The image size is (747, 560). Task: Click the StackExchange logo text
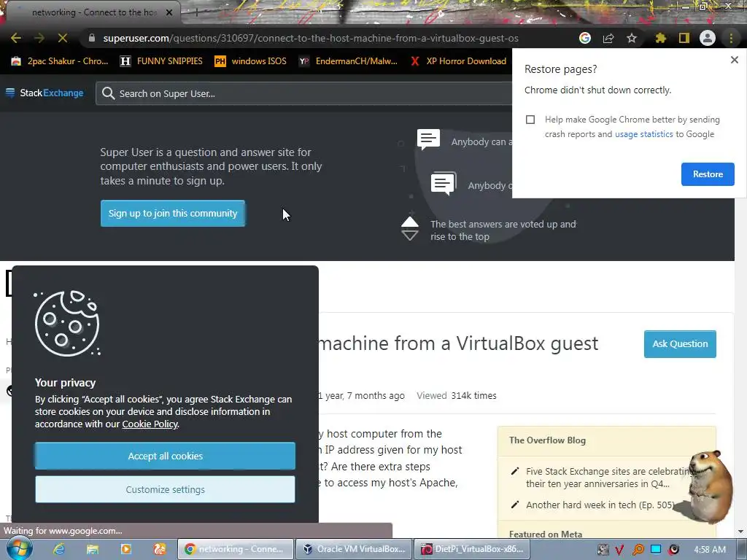(52, 93)
